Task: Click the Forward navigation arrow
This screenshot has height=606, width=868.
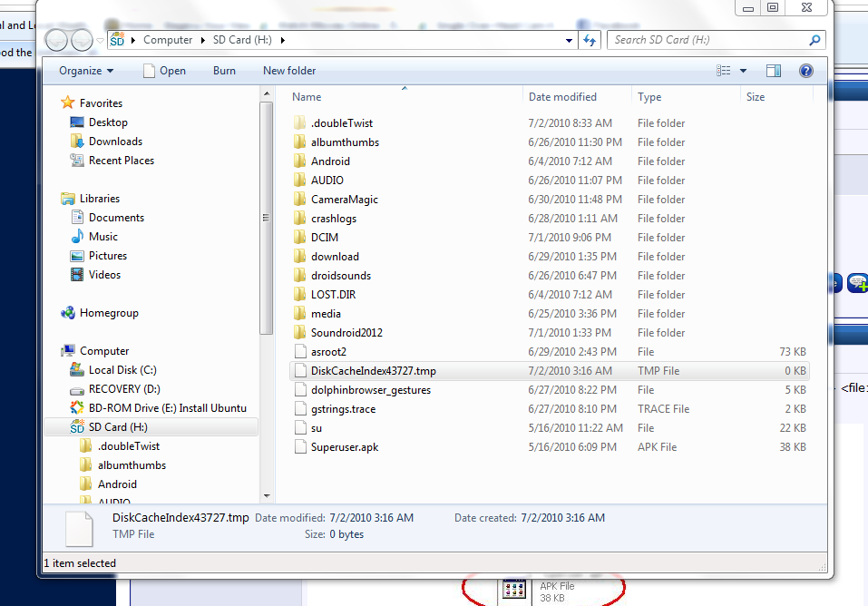Action: pos(82,40)
